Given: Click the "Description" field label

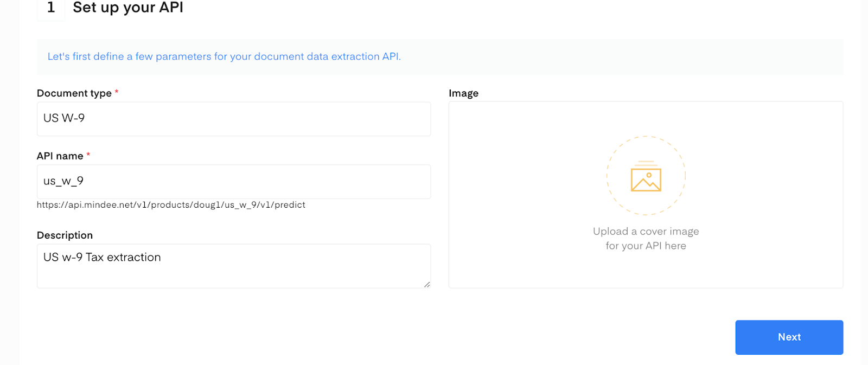Looking at the screenshot, I should pos(65,235).
